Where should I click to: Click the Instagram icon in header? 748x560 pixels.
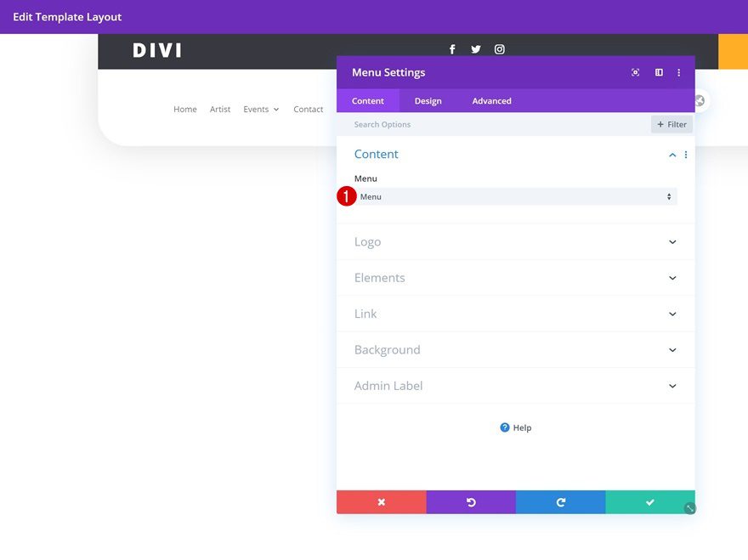point(500,49)
